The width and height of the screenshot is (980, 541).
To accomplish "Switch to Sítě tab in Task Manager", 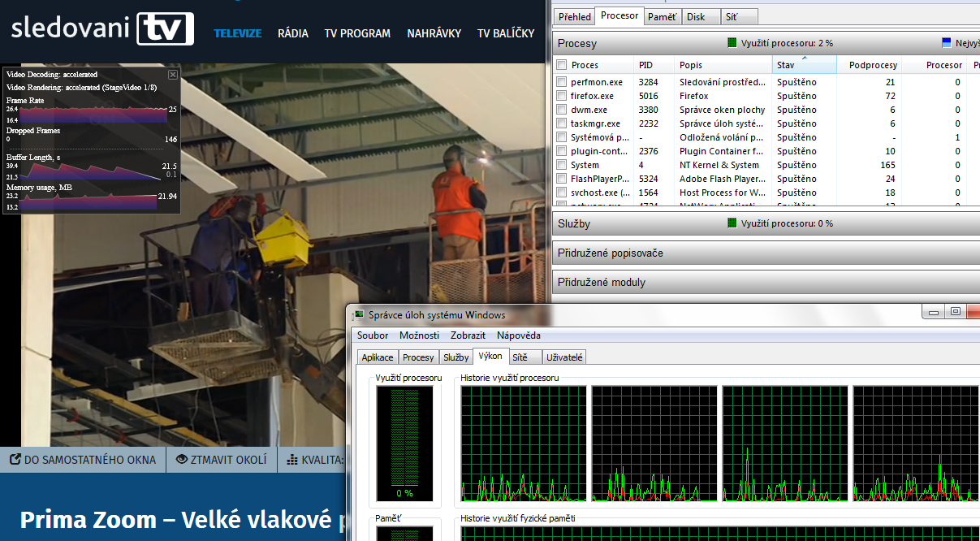I will tap(525, 357).
